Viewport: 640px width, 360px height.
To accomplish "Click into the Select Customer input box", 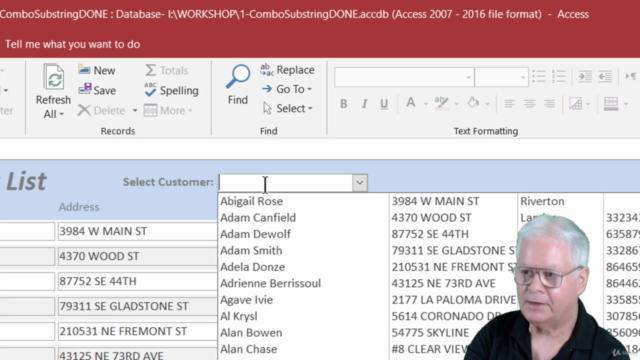I will (286, 183).
